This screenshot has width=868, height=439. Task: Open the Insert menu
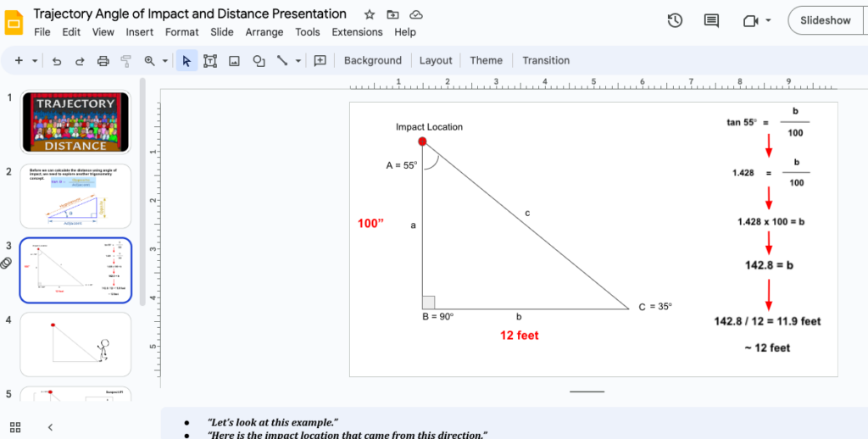[139, 32]
